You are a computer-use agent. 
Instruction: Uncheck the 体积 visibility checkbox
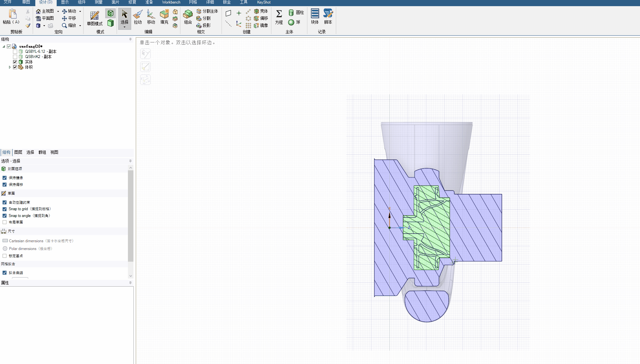point(15,67)
